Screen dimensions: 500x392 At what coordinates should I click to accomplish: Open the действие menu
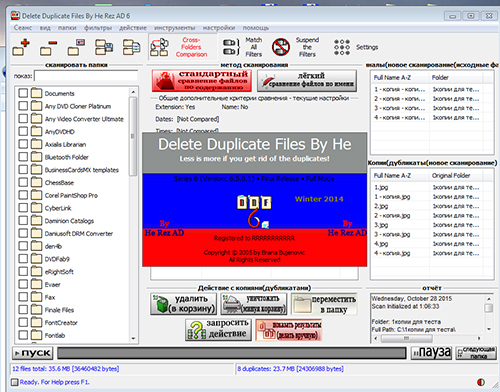coord(133,28)
